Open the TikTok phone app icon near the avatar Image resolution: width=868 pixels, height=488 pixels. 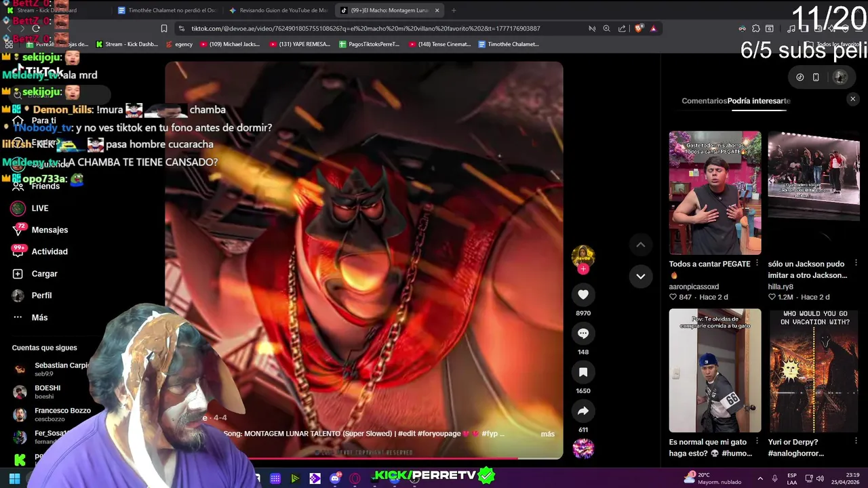pyautogui.click(x=816, y=77)
